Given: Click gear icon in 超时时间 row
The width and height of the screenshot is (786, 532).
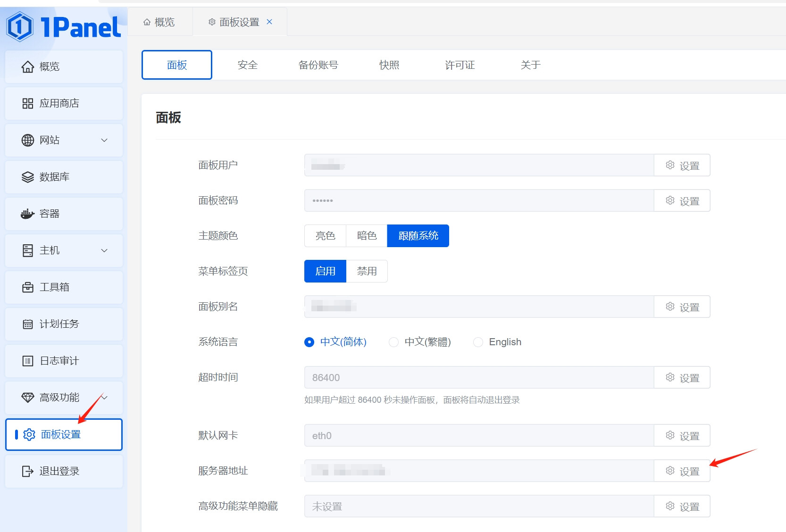Looking at the screenshot, I should tap(670, 377).
